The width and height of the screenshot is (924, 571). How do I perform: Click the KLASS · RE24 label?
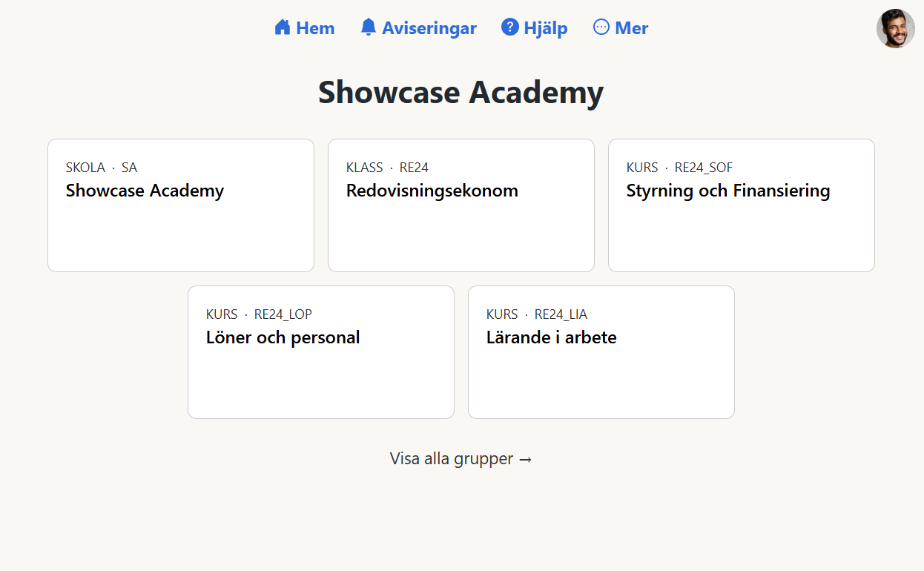point(386,167)
